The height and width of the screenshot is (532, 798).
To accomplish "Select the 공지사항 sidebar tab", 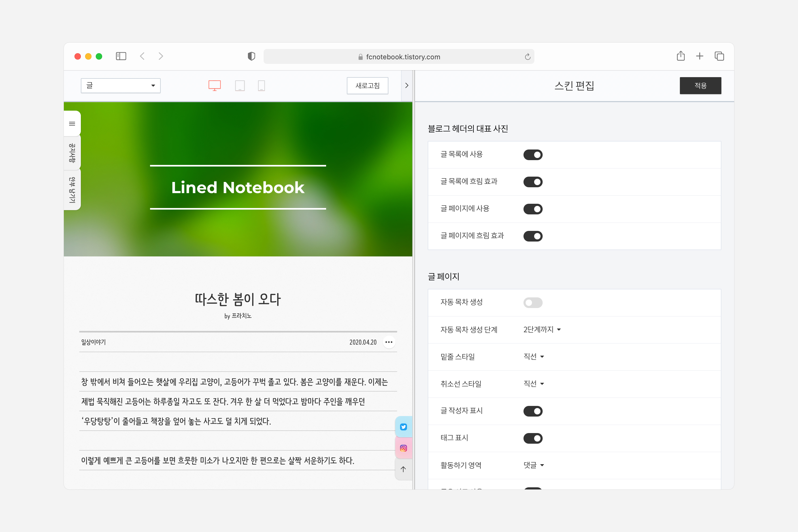I will click(72, 153).
